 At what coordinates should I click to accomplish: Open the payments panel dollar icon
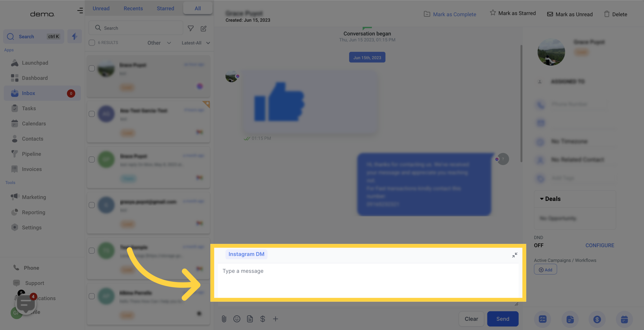tap(597, 319)
